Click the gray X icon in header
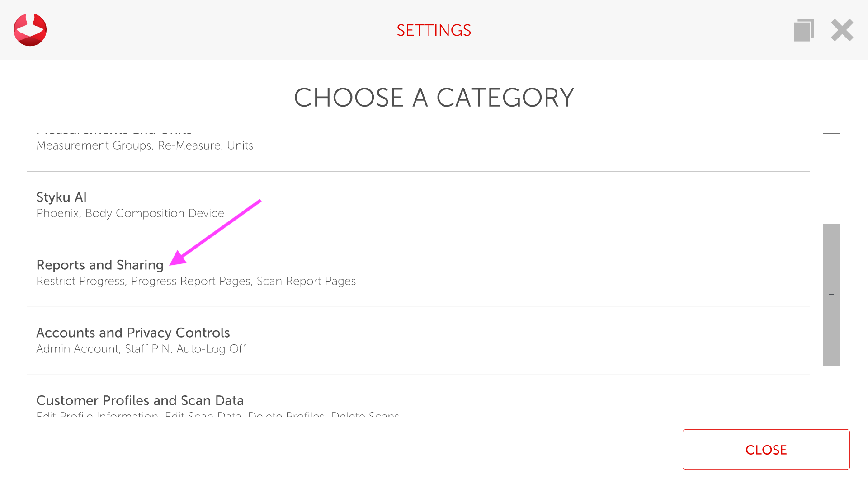868x488 pixels. [x=842, y=30]
